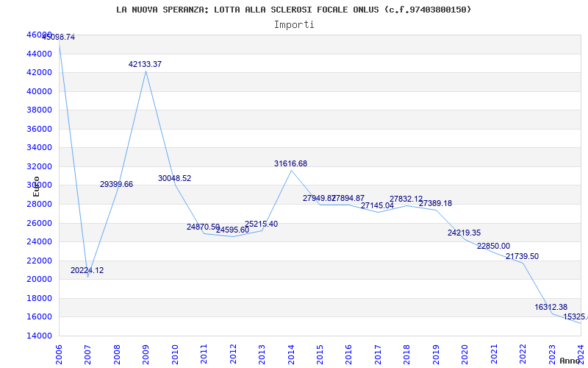Click x-axis year label 2011
This screenshot has height=368, width=588.
click(204, 355)
